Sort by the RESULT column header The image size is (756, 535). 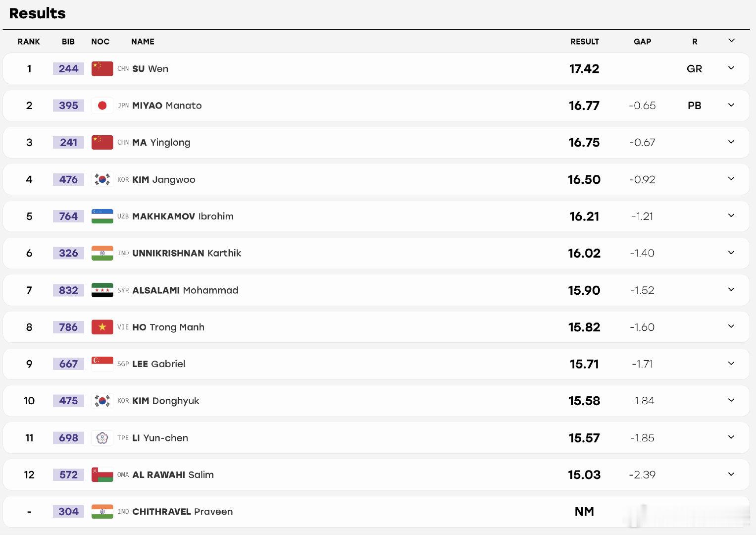[585, 42]
